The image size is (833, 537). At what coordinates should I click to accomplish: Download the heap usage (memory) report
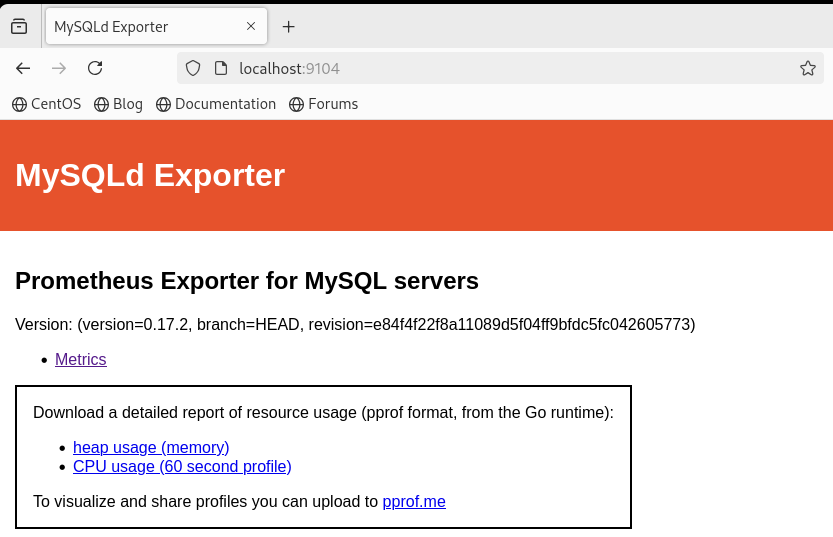pos(151,448)
